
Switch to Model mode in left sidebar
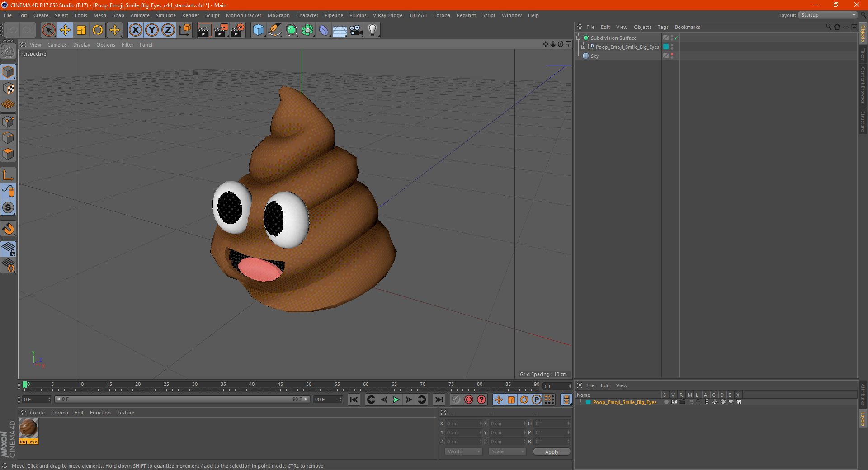tap(8, 72)
